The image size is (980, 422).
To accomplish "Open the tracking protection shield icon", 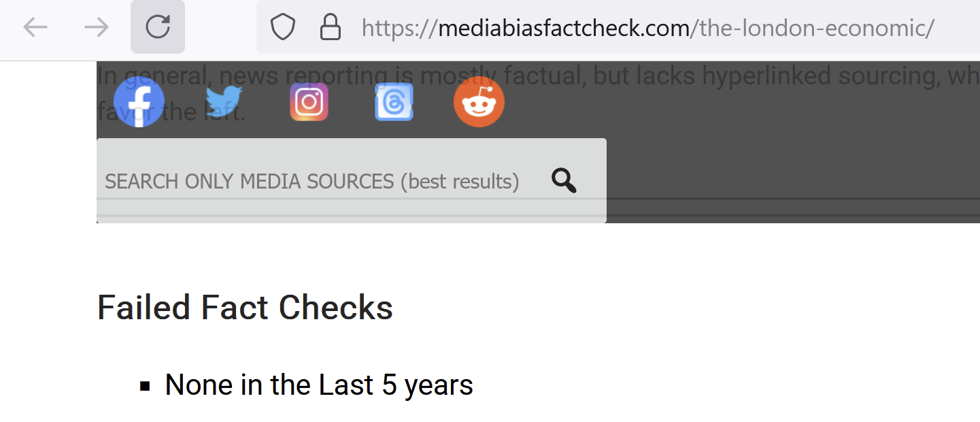I will click(x=282, y=27).
